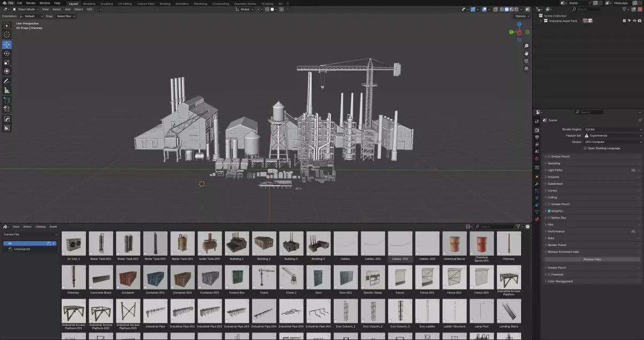Toggle Industrial Asset Pack render camera icon
Viewport: 644px width, 340px height.
640,20
